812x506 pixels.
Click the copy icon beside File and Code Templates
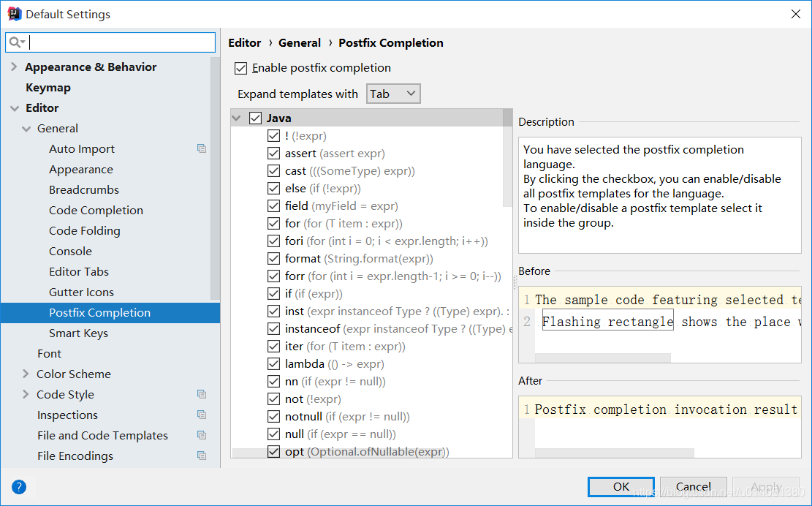[x=202, y=435]
